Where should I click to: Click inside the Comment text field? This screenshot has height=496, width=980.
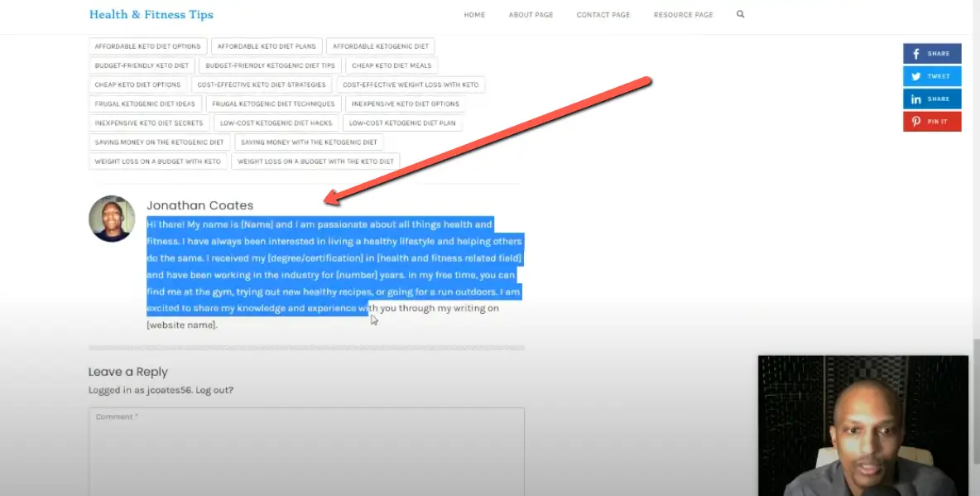coord(306,451)
